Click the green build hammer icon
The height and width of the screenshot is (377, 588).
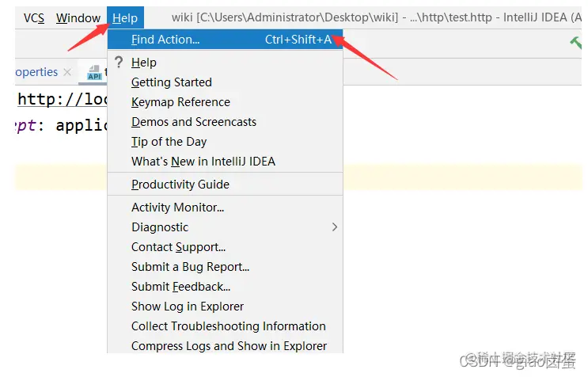[x=576, y=43]
